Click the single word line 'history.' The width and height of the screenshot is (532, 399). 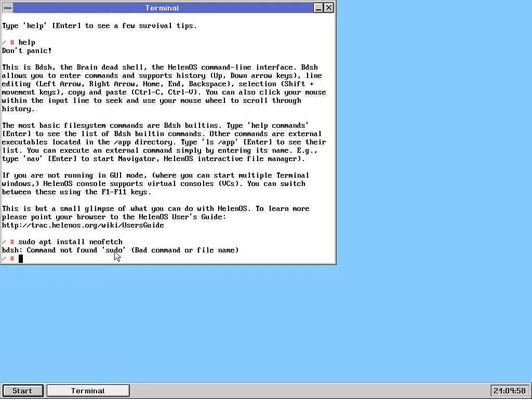click(18, 109)
